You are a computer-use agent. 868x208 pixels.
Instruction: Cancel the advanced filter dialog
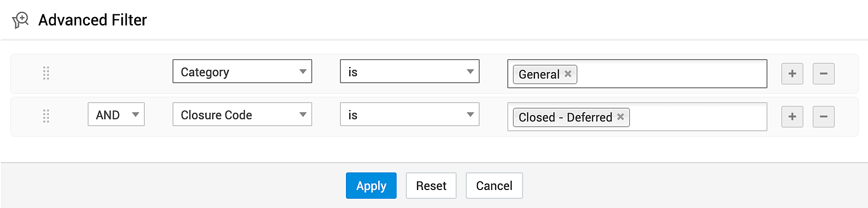pos(494,186)
